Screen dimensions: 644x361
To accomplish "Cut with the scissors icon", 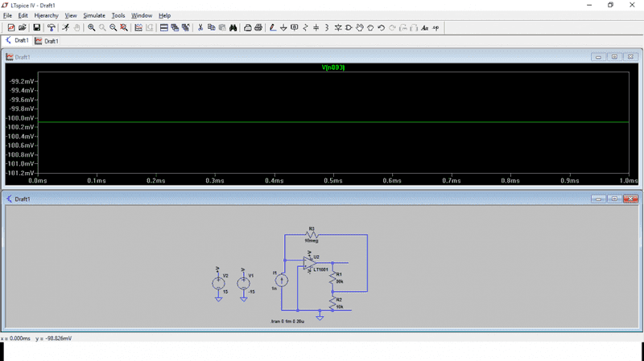I will click(x=200, y=27).
